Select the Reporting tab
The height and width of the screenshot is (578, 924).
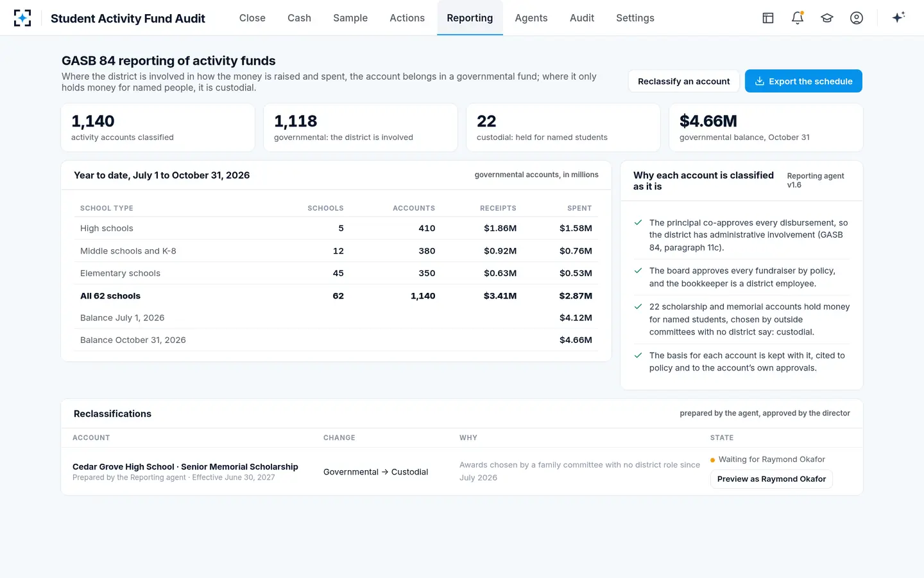coord(470,18)
